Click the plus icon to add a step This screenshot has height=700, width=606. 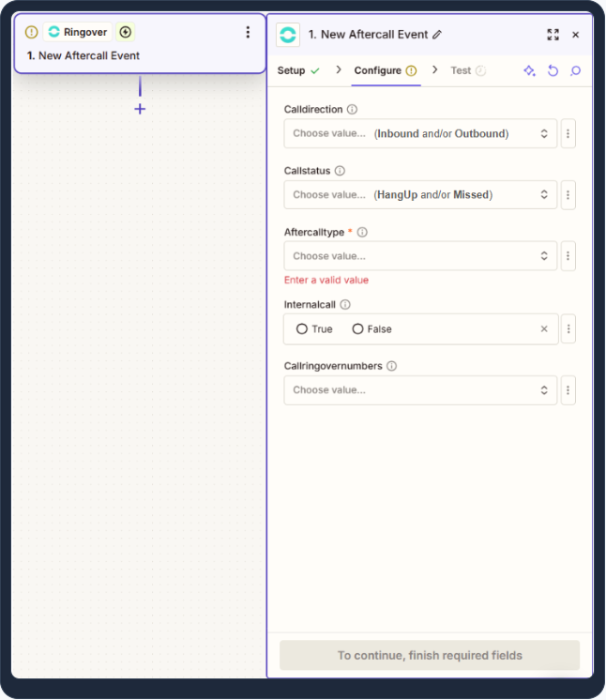140,109
